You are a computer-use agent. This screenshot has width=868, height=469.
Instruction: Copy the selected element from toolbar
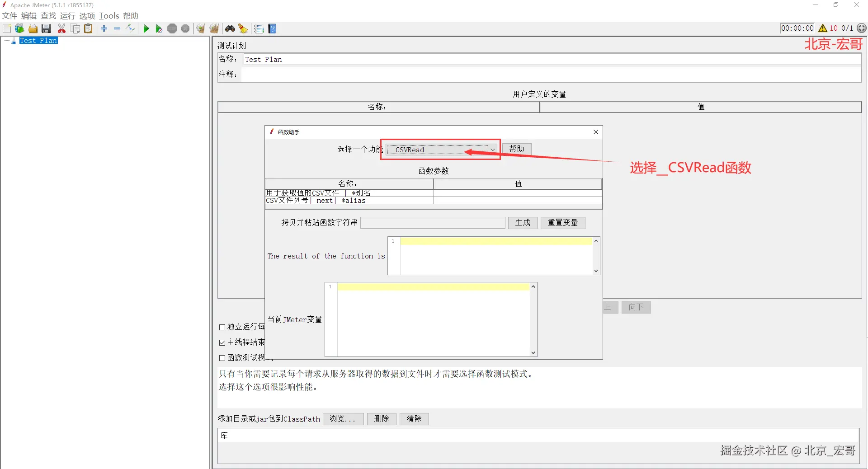(x=75, y=28)
